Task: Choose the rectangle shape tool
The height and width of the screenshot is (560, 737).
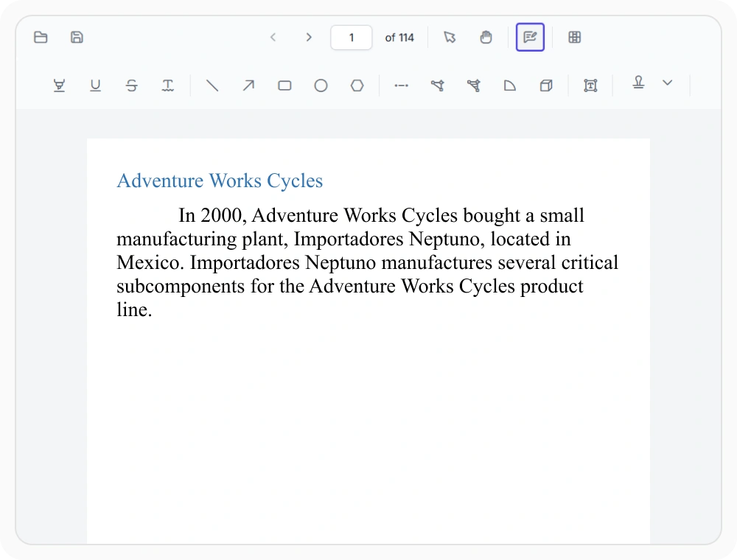Action: (284, 85)
